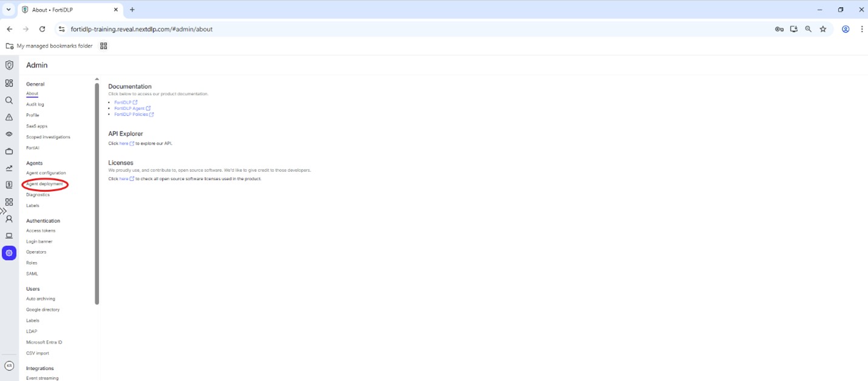The image size is (868, 381).
Task: Open Profile in Admin menu
Action: point(33,115)
